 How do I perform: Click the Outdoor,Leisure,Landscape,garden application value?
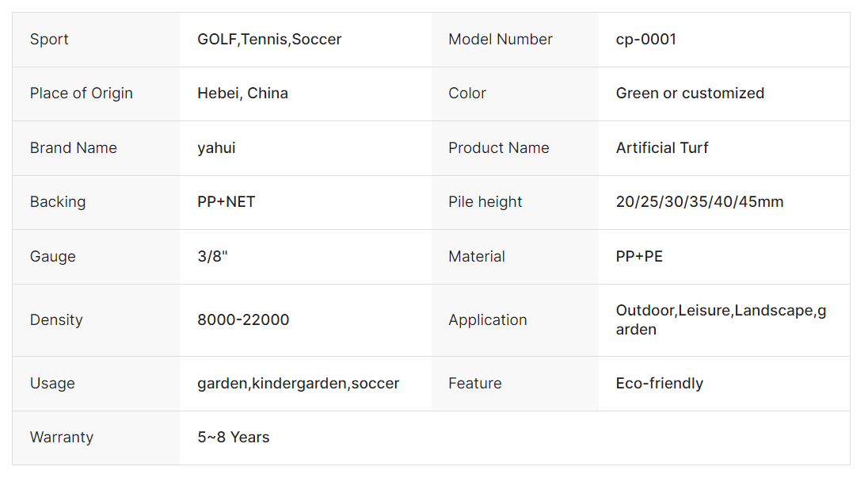click(721, 319)
